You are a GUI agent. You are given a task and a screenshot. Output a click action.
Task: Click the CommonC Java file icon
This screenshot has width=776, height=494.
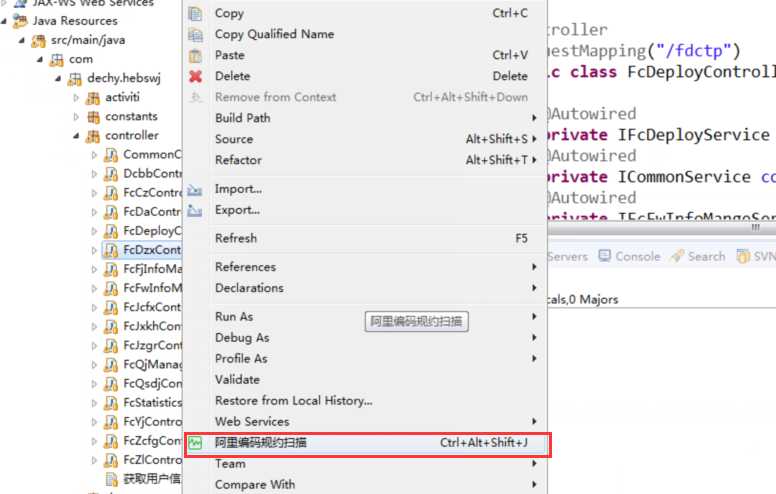pyautogui.click(x=111, y=155)
